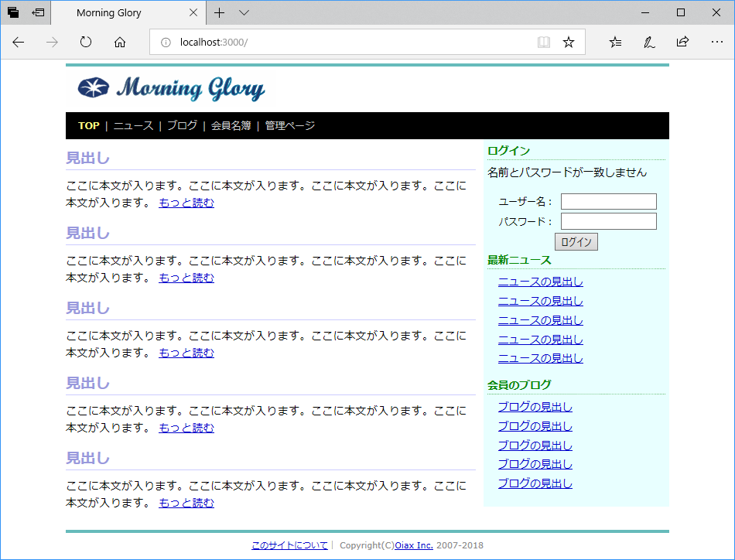Add this page to favorites star

click(569, 43)
